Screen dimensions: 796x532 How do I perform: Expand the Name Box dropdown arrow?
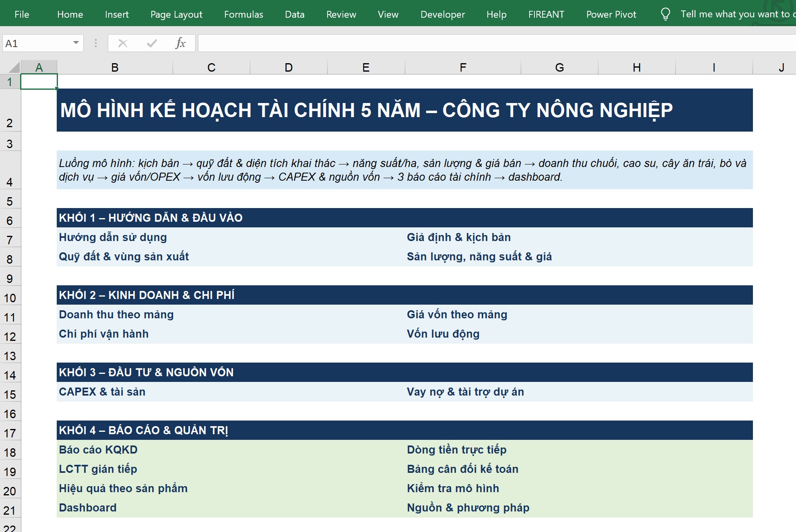tap(76, 43)
